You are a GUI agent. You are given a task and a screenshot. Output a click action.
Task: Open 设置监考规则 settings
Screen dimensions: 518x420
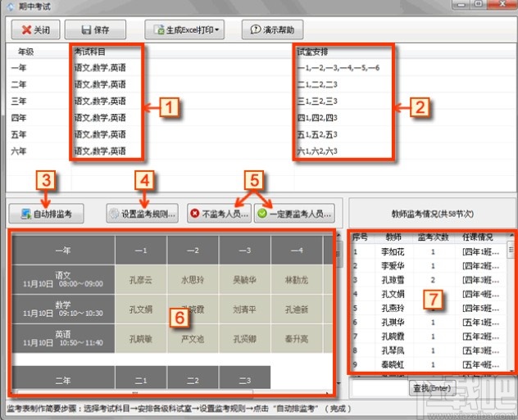click(143, 214)
